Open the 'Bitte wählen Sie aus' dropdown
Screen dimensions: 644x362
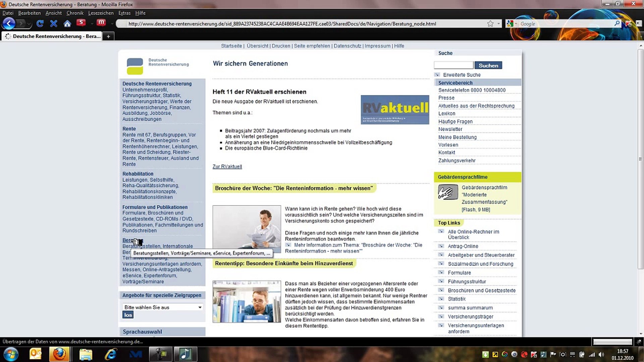pyautogui.click(x=163, y=307)
